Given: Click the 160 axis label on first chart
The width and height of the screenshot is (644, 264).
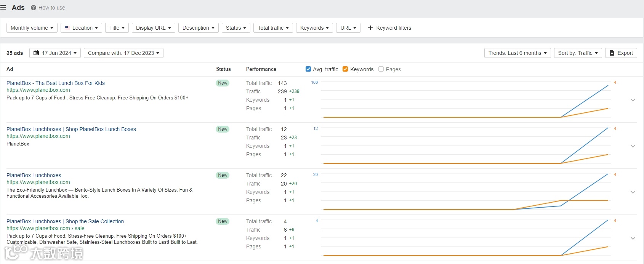Looking at the screenshot, I should click(314, 82).
